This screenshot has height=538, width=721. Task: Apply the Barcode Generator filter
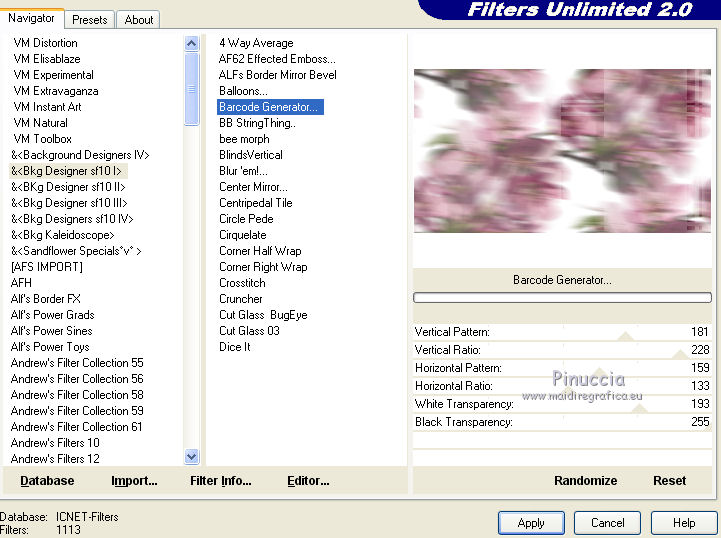531,523
